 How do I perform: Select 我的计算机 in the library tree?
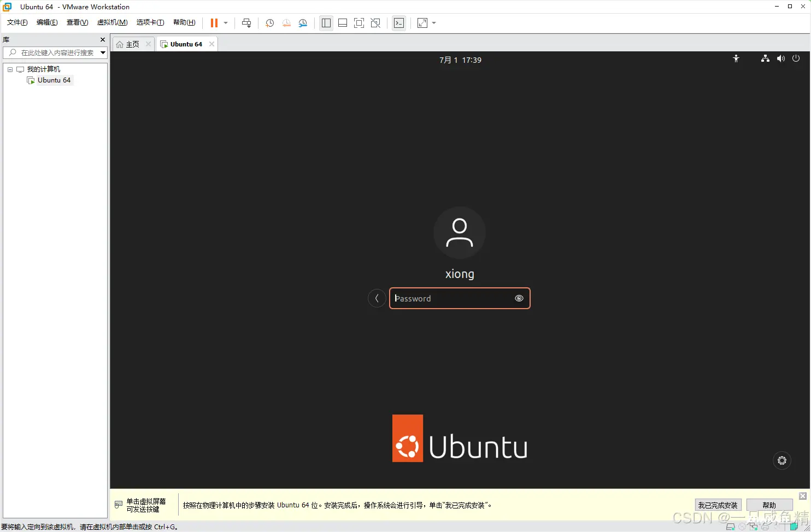pyautogui.click(x=44, y=69)
